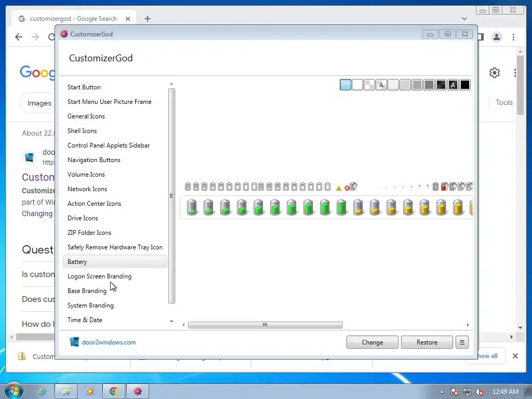Choose the Network Icons category

click(87, 189)
